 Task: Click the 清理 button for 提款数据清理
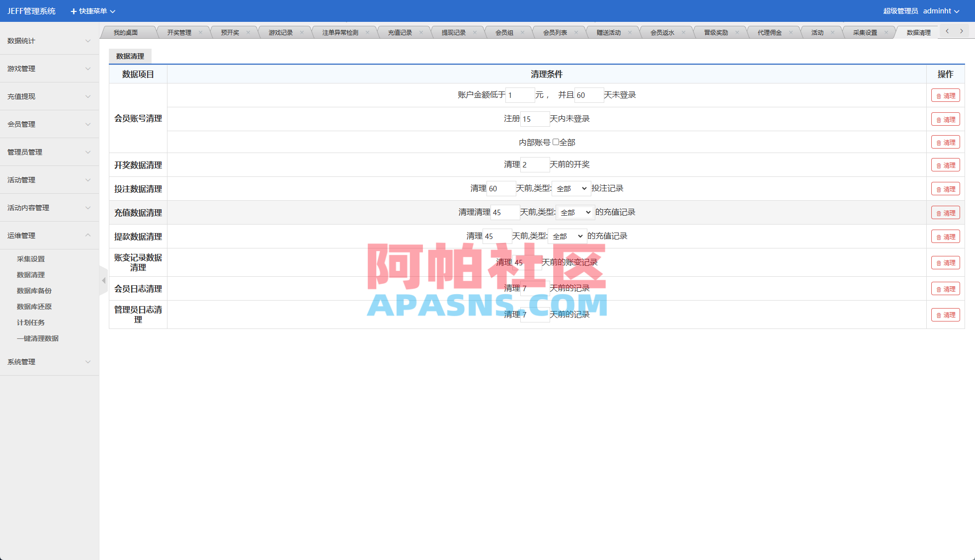pos(945,236)
